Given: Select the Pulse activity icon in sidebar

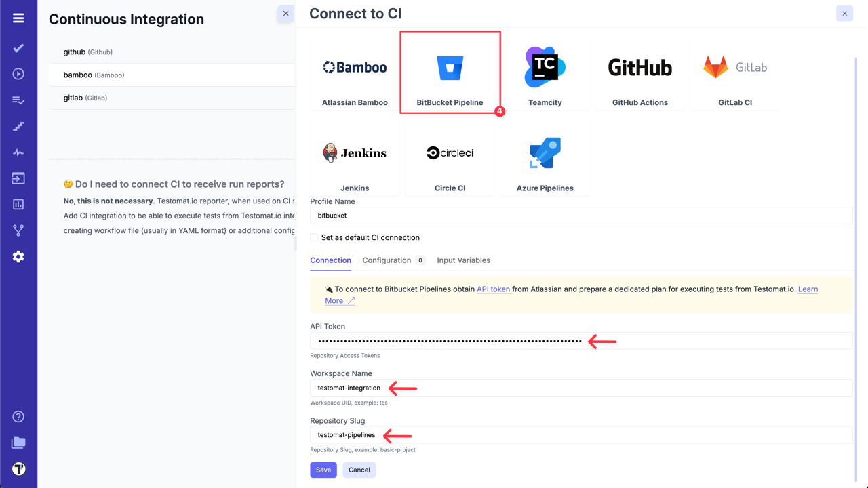Looking at the screenshot, I should 18,152.
